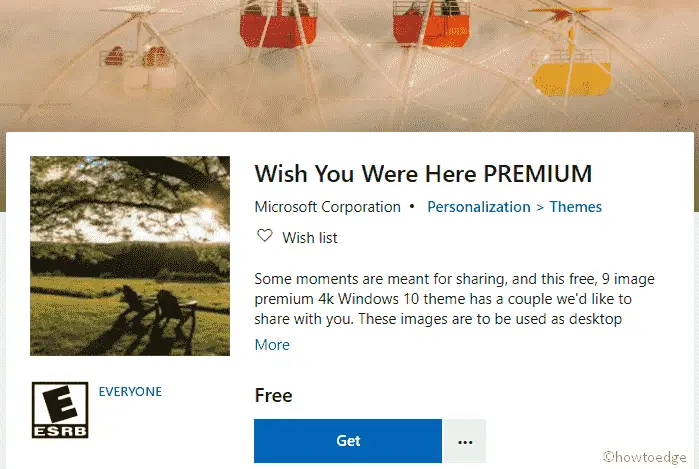Click the breadcrumb arrow between Personalization and Themes

click(540, 207)
